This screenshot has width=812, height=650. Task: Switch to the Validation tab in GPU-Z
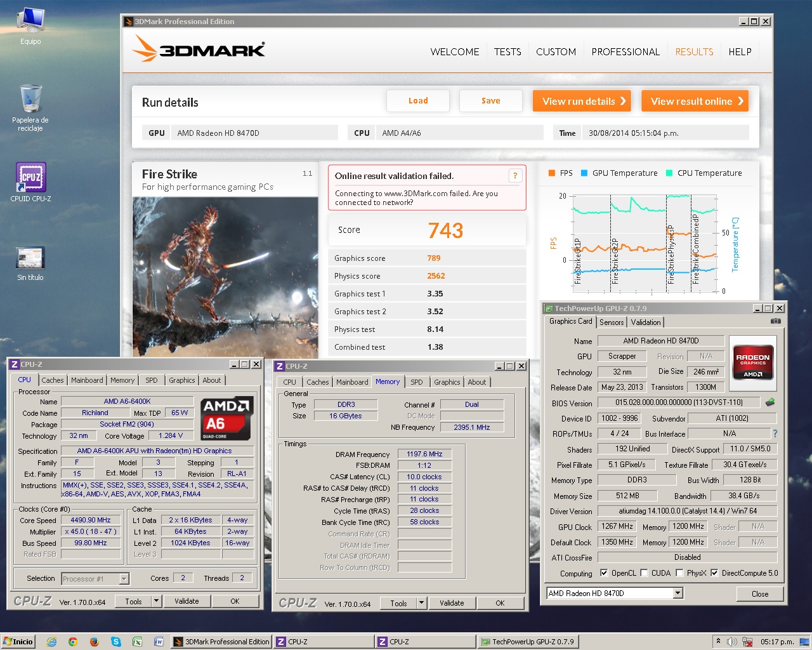tap(646, 322)
